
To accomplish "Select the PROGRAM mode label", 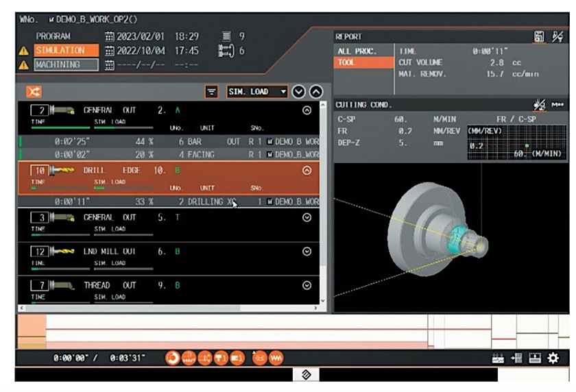I will pyautogui.click(x=53, y=36).
